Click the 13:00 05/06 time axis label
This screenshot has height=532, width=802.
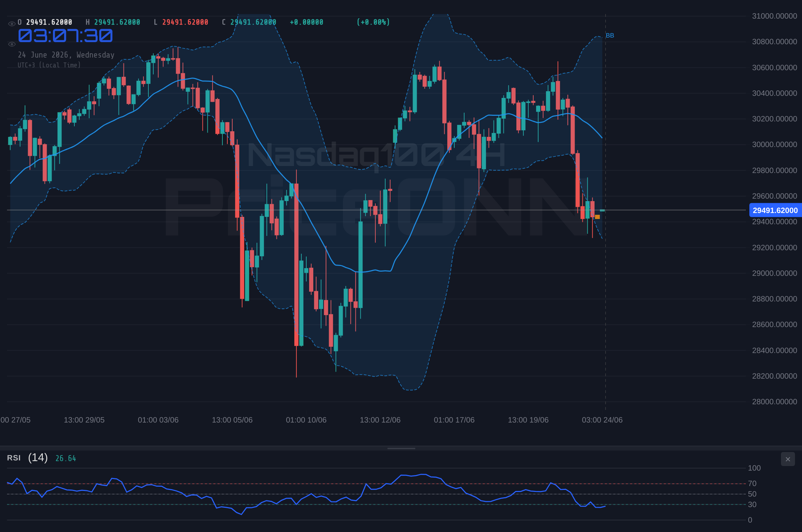tap(232, 420)
